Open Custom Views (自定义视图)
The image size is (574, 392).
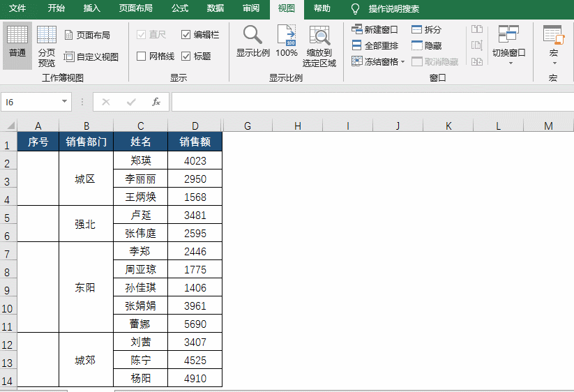click(91, 56)
